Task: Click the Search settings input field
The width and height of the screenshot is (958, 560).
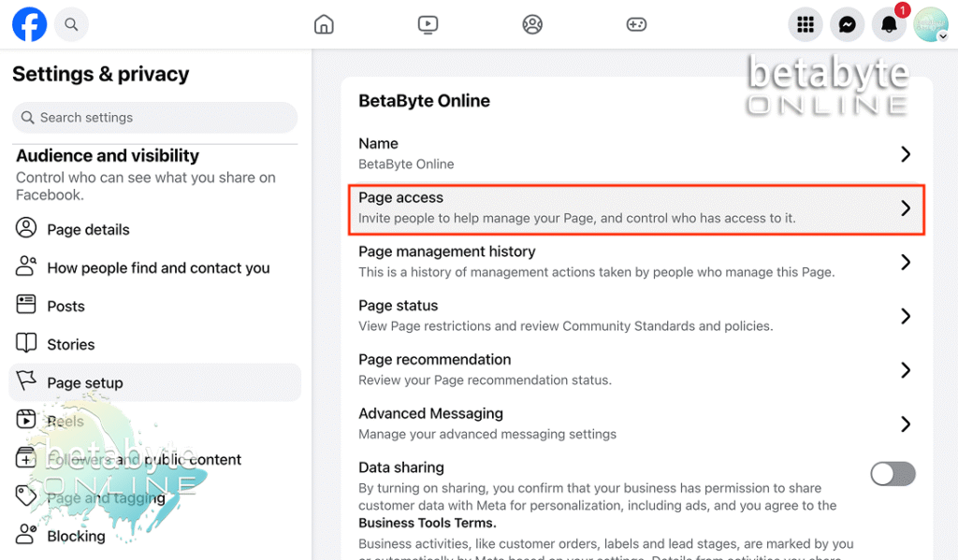Action: [155, 118]
